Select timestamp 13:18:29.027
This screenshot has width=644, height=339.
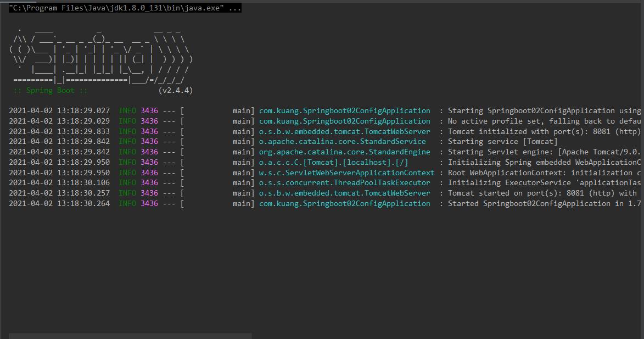(x=83, y=111)
